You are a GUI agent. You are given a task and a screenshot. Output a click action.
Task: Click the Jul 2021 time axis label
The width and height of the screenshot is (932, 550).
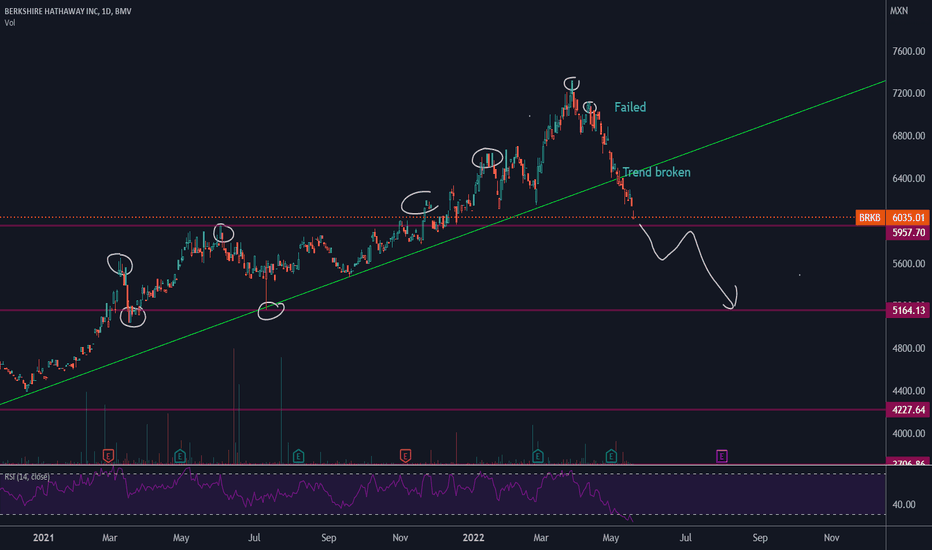(254, 538)
